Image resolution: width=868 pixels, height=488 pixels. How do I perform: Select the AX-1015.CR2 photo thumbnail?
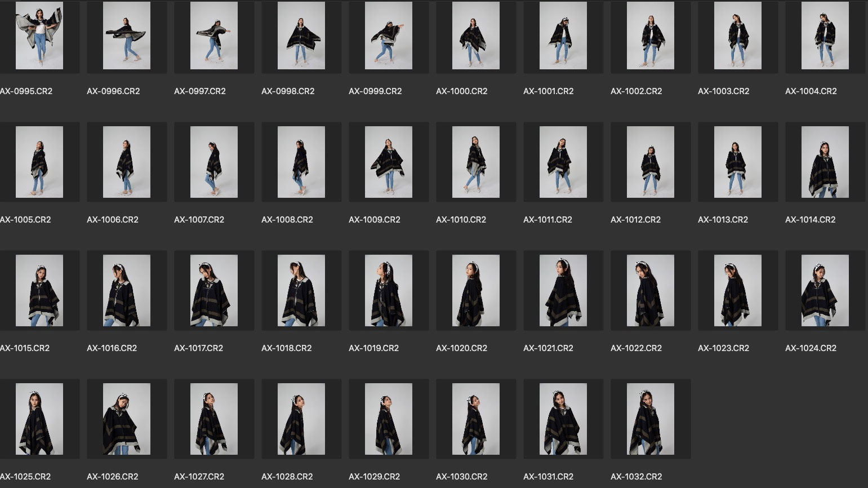point(39,291)
